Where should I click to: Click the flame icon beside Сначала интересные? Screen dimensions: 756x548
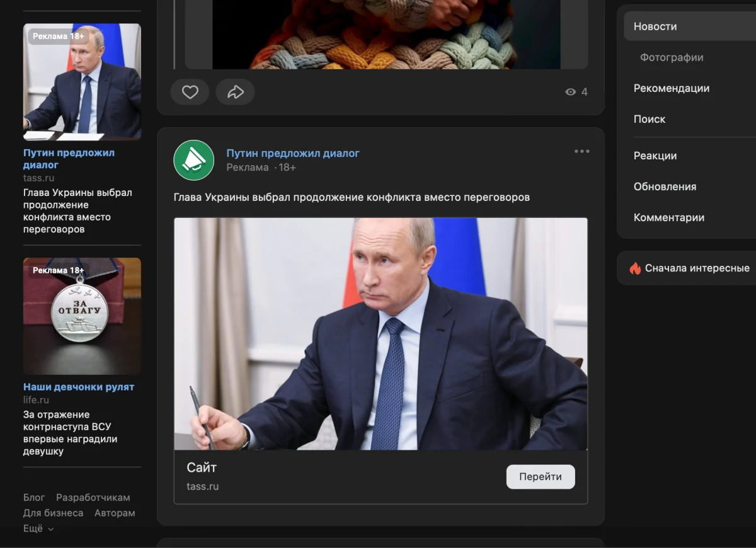pyautogui.click(x=635, y=268)
